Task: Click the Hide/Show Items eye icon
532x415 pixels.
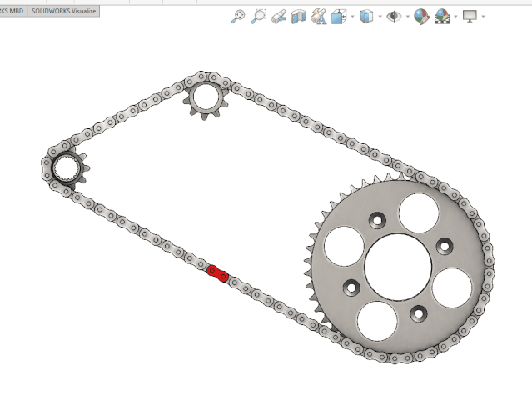Action: tap(394, 17)
